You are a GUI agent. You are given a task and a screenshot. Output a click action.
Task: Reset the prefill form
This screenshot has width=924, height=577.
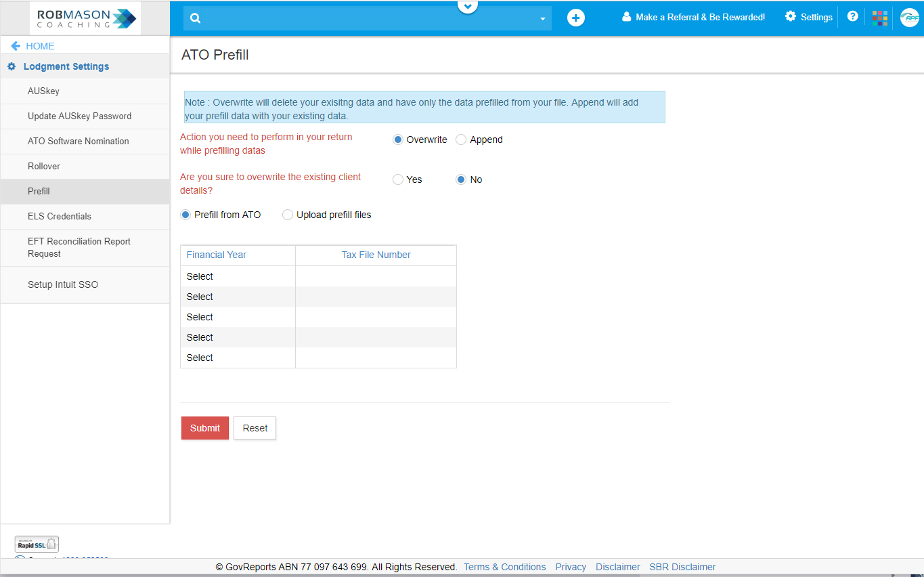tap(255, 428)
